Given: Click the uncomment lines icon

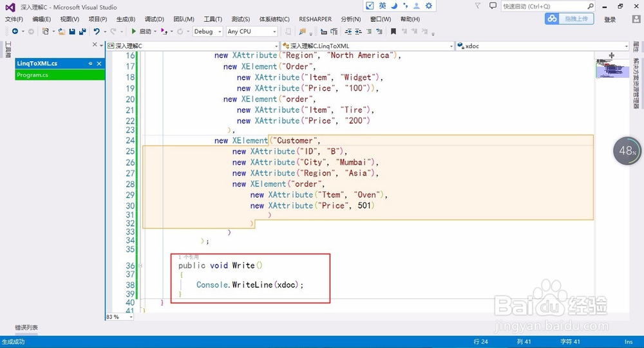Looking at the screenshot, I should point(379,31).
